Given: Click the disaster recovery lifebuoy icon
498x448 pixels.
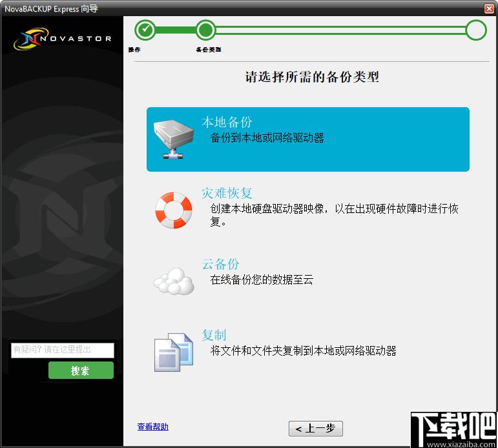Looking at the screenshot, I should [173, 210].
